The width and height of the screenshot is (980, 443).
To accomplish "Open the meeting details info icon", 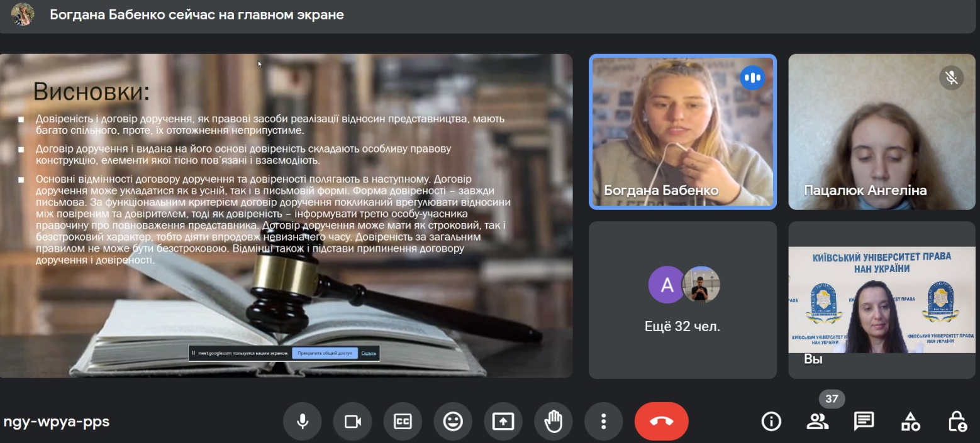I will point(771,421).
